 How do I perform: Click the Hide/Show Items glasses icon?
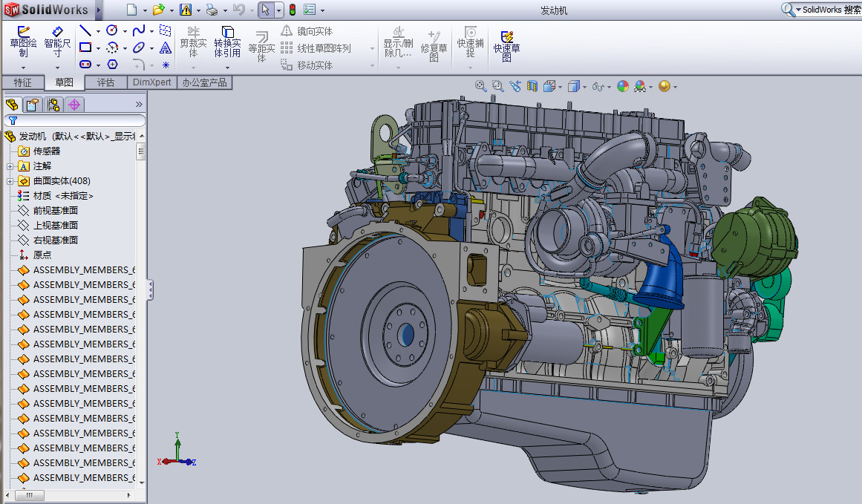[598, 86]
